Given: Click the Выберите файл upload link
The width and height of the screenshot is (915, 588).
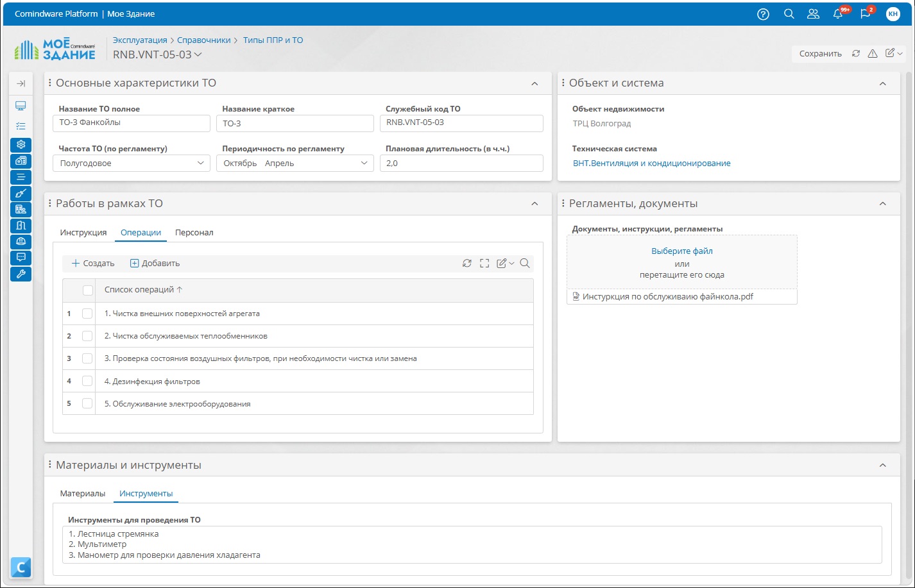Looking at the screenshot, I should coord(682,251).
